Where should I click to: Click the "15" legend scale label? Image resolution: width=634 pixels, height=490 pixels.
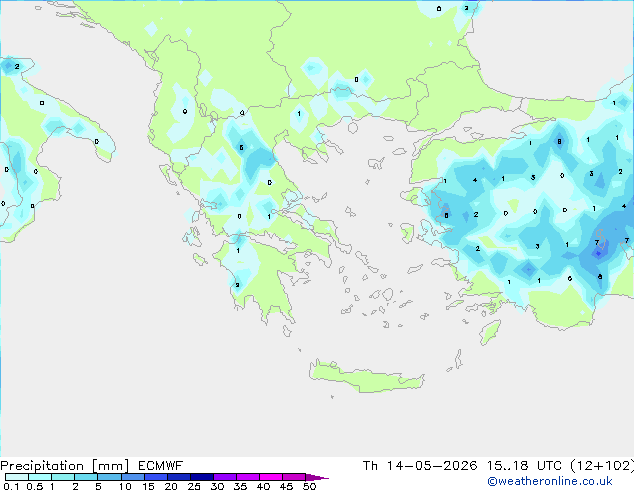pyautogui.click(x=148, y=486)
